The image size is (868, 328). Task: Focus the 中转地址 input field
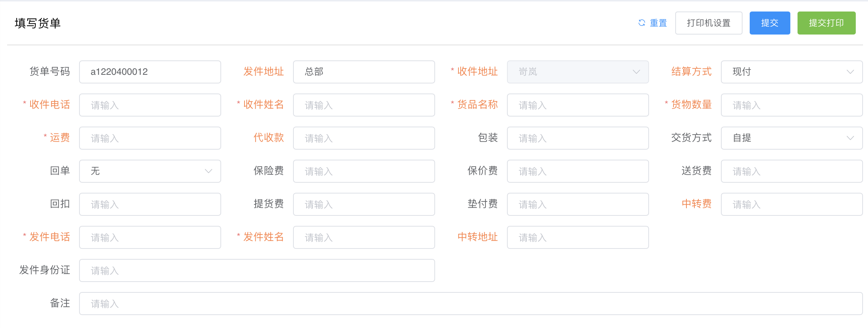578,237
